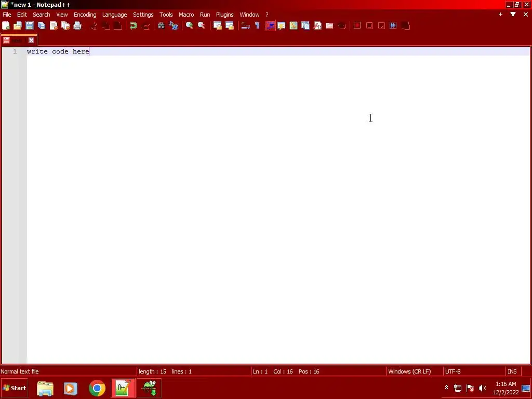Click the Paste toolbar icon
This screenshot has height=399, width=532.
[x=118, y=25]
